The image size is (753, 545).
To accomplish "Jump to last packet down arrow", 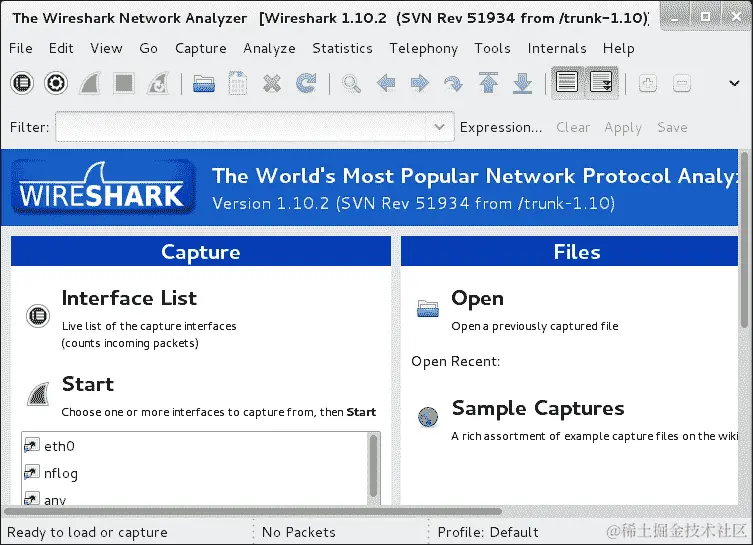I will coord(522,83).
